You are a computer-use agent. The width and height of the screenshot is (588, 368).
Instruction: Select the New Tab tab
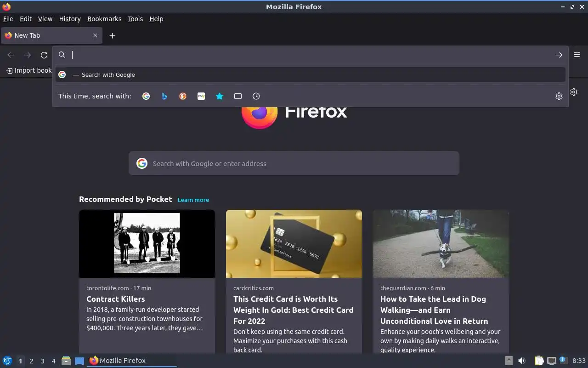tap(51, 35)
